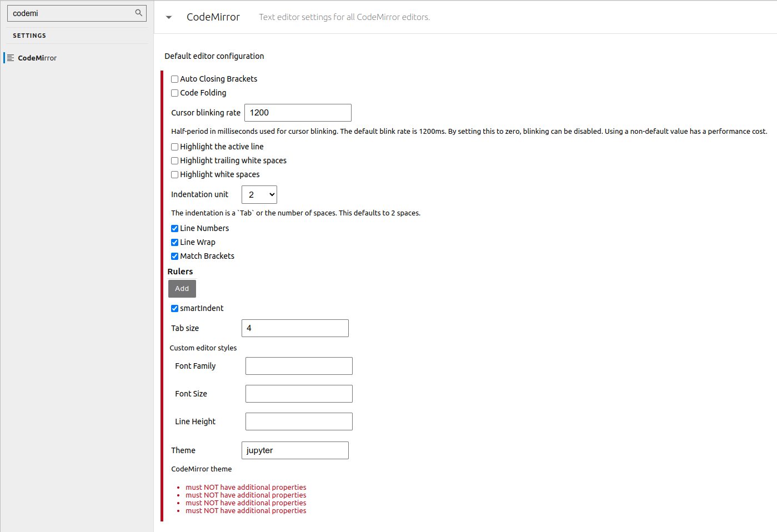Click the settings search box showing codemi

(x=72, y=12)
